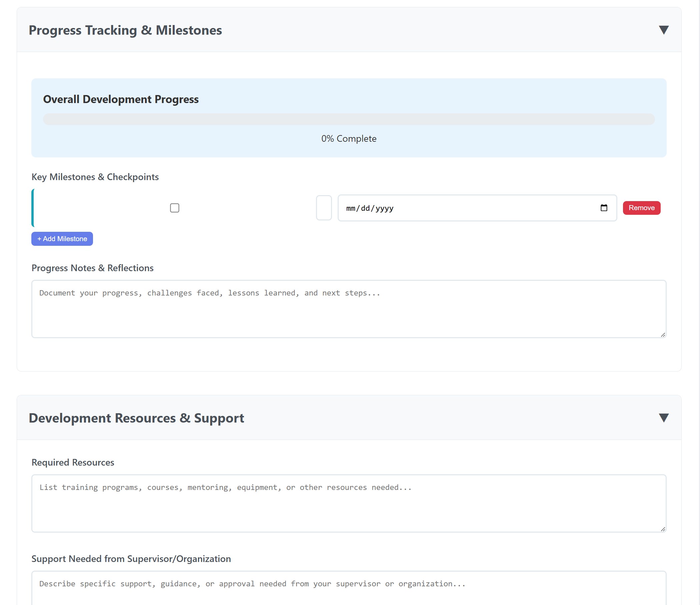Remove the first milestone entry
This screenshot has width=700, height=605.
(x=641, y=208)
